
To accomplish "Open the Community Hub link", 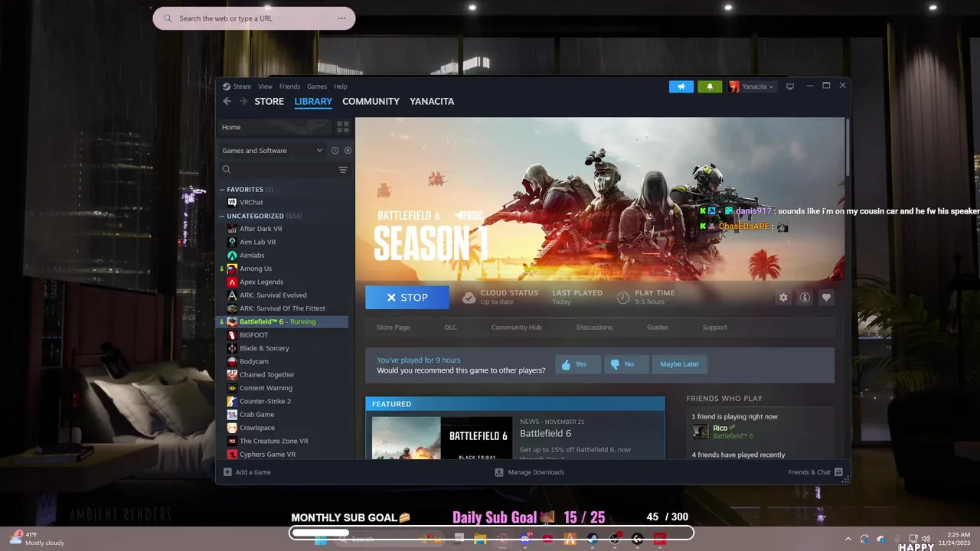I will click(x=516, y=328).
